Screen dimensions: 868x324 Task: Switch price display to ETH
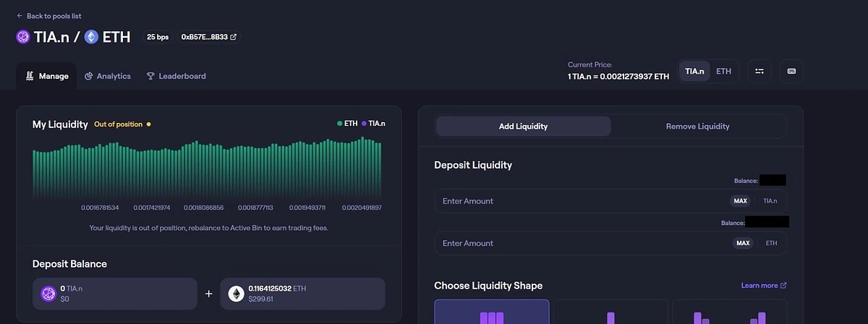pos(723,72)
